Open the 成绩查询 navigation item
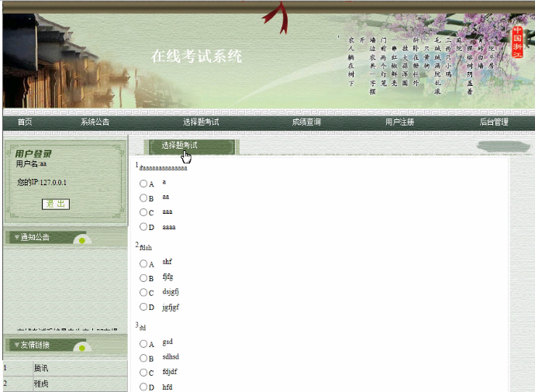 pyautogui.click(x=306, y=122)
